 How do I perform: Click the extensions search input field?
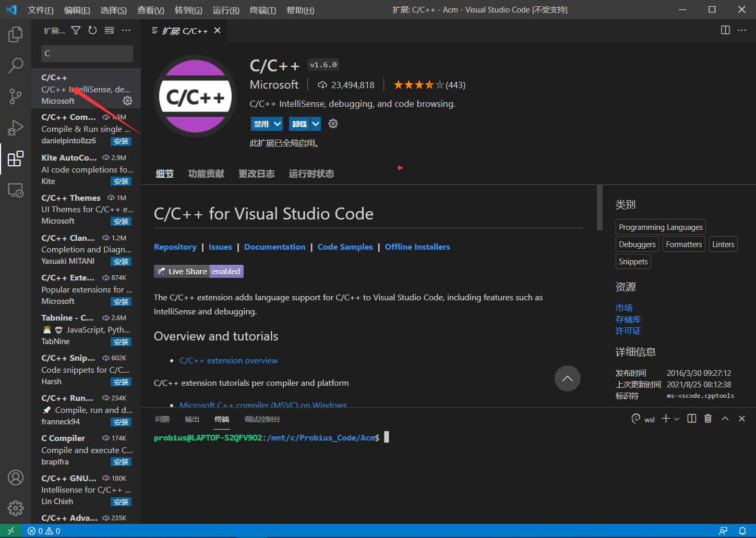coord(87,53)
